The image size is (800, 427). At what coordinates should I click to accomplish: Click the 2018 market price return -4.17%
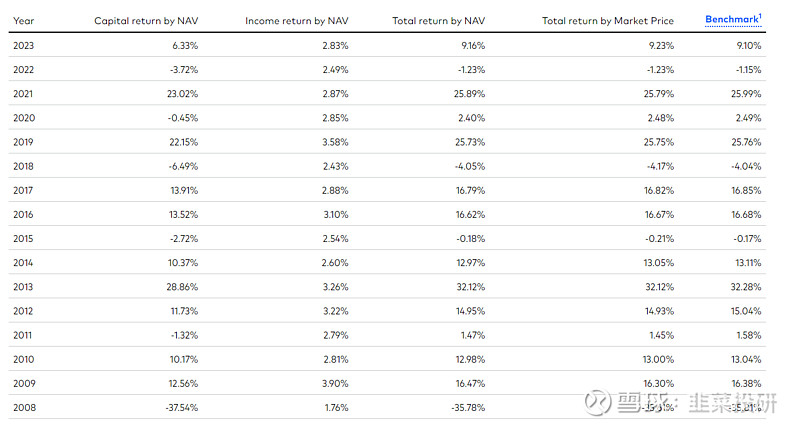pyautogui.click(x=657, y=166)
